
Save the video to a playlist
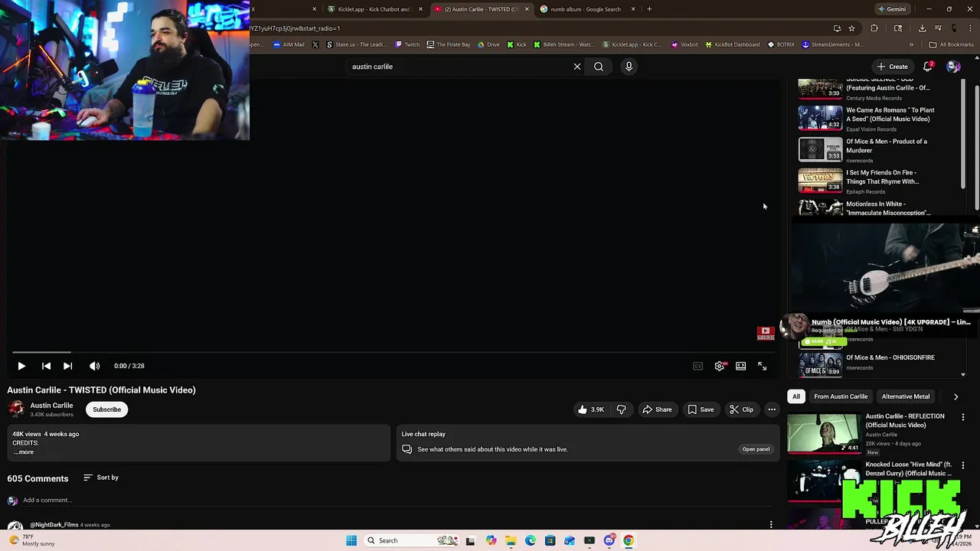click(701, 409)
